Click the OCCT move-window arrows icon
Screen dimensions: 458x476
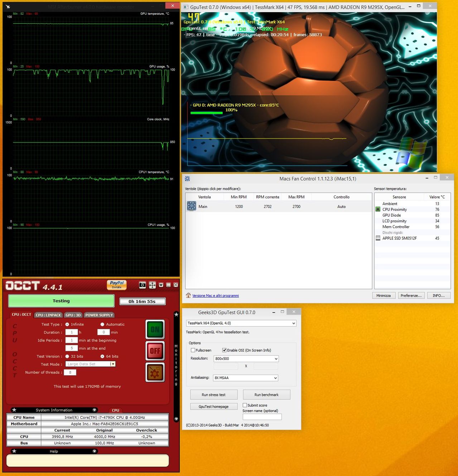[x=152, y=285]
